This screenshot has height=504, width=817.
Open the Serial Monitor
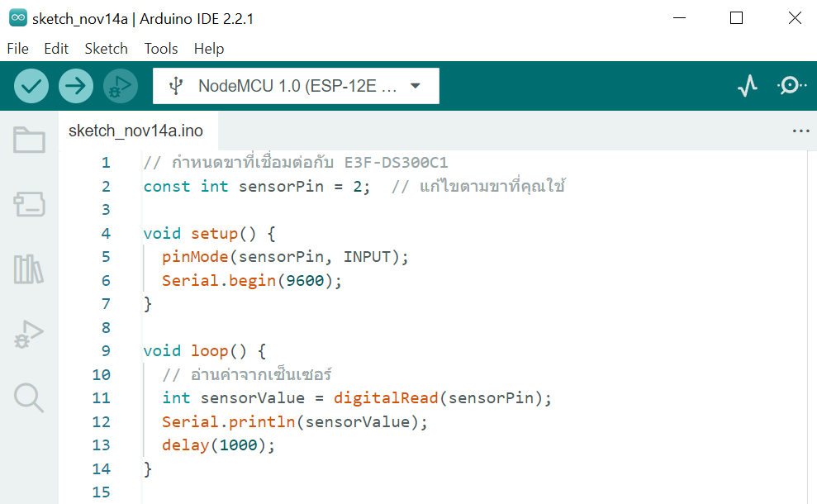pos(791,85)
